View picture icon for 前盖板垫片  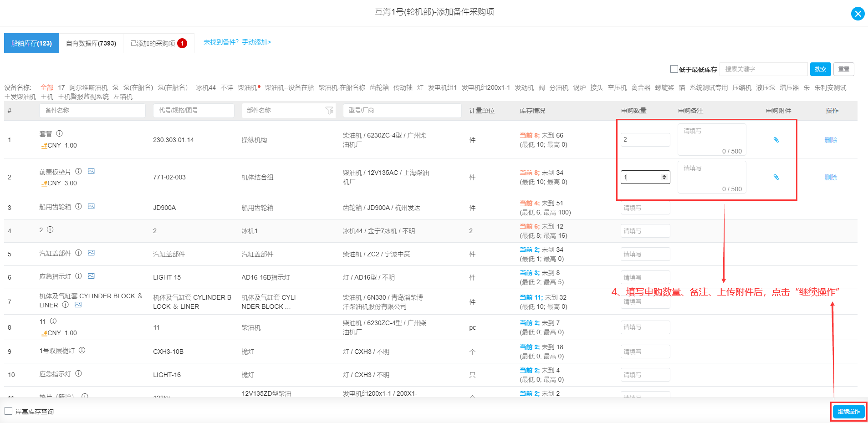coord(91,171)
